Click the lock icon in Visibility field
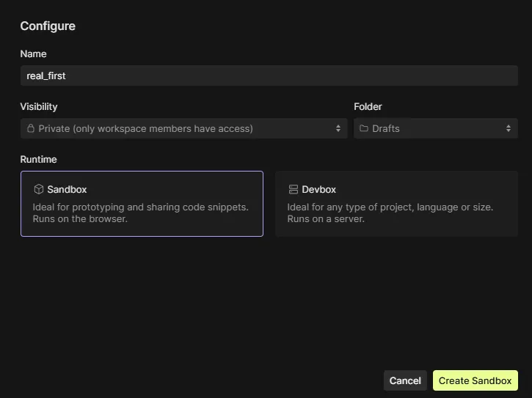 point(31,128)
